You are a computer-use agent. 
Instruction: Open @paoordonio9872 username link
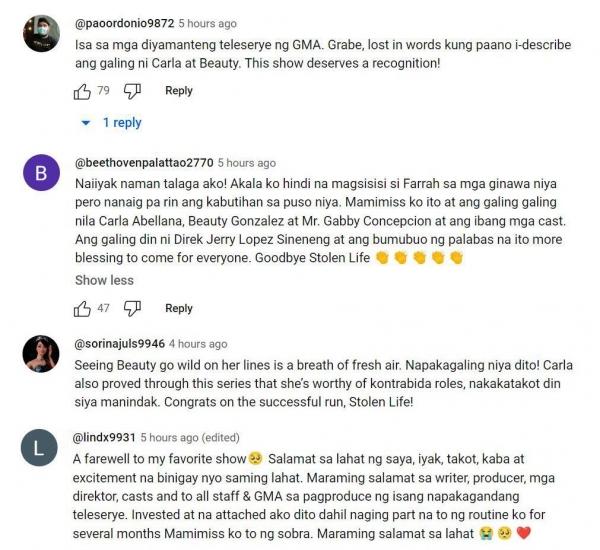click(x=124, y=23)
